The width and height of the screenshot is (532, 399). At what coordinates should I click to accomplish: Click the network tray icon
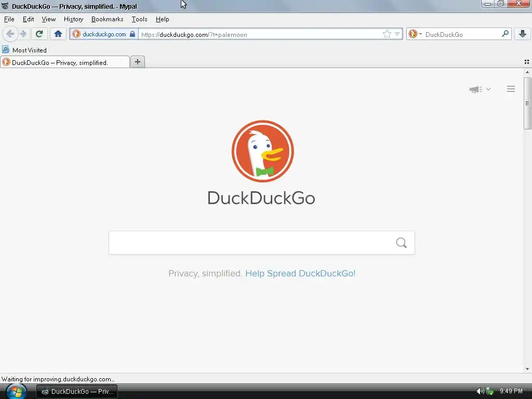(489, 391)
